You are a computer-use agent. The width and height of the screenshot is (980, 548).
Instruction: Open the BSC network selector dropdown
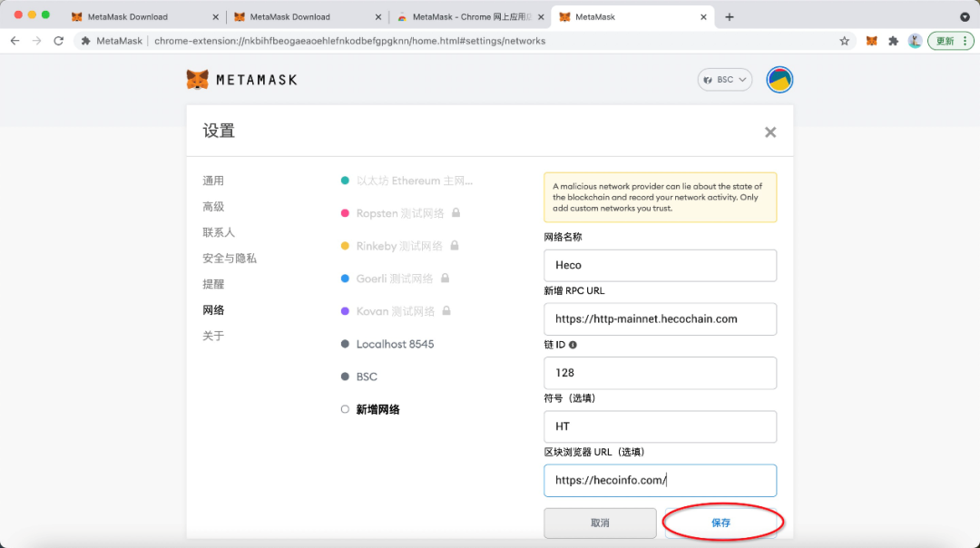(725, 80)
